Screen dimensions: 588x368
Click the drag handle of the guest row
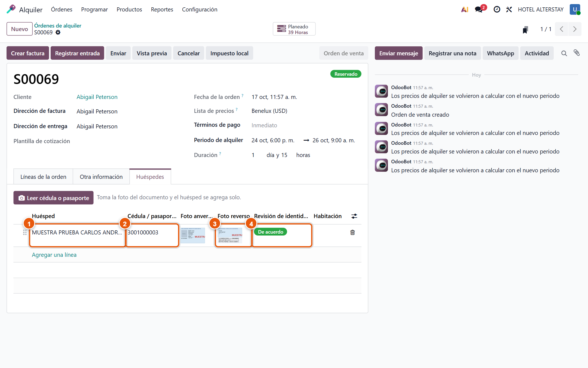(x=25, y=232)
